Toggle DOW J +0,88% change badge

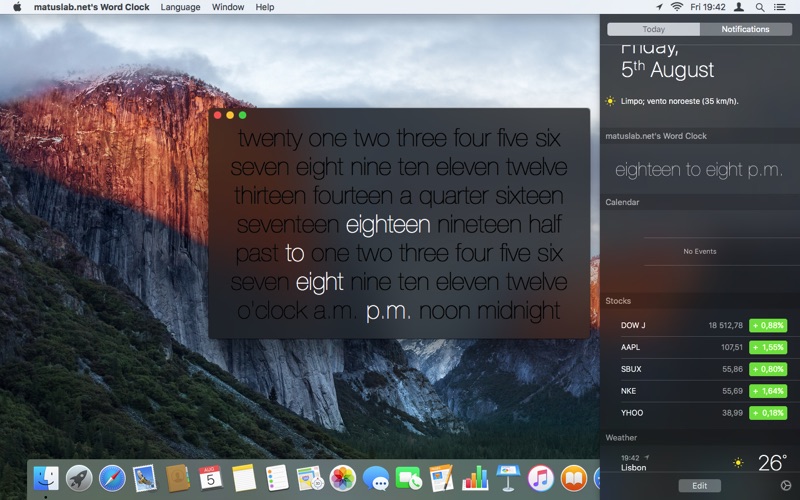pos(768,325)
